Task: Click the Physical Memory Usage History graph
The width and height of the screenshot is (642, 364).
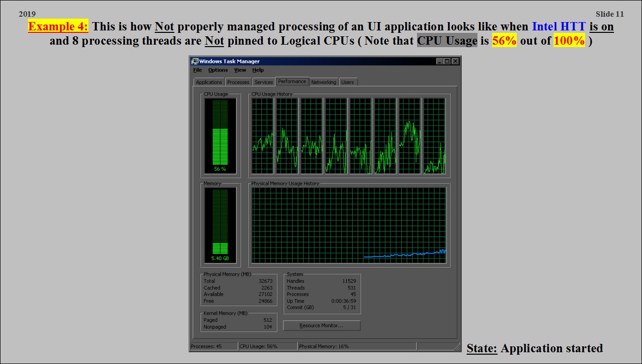Action: pos(349,226)
